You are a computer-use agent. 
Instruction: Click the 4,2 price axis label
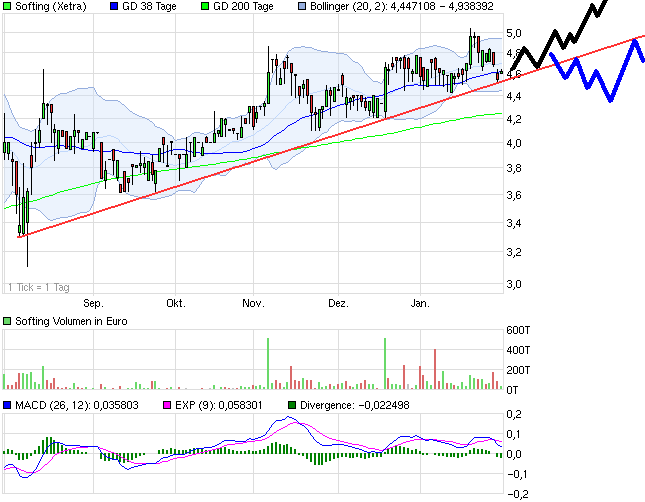[x=514, y=119]
